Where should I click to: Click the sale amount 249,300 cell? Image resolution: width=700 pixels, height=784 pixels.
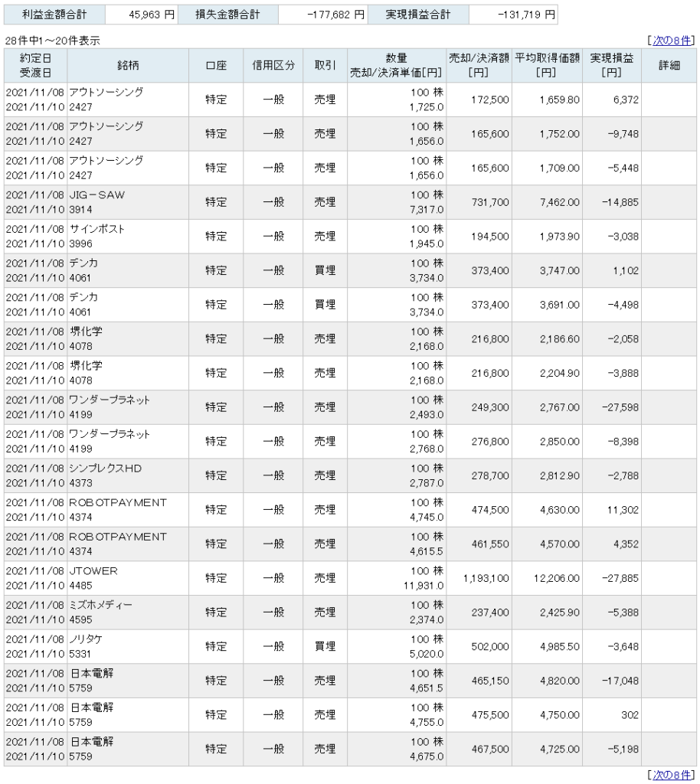(x=479, y=407)
